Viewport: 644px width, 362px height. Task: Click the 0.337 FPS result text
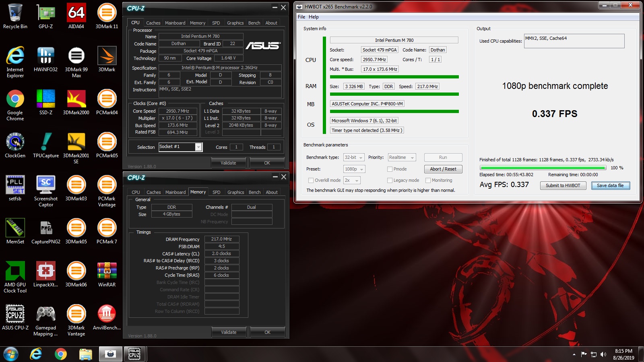pyautogui.click(x=555, y=114)
